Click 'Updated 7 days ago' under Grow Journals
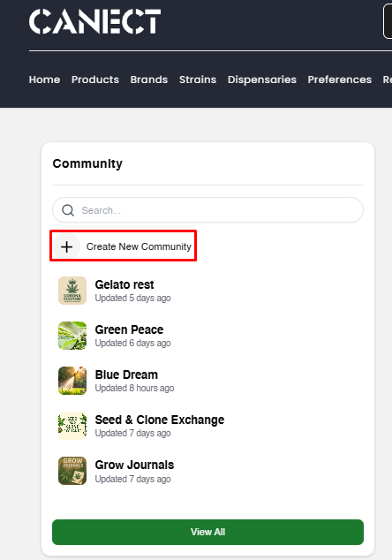Viewport: 392px width, 560px height. tap(132, 479)
